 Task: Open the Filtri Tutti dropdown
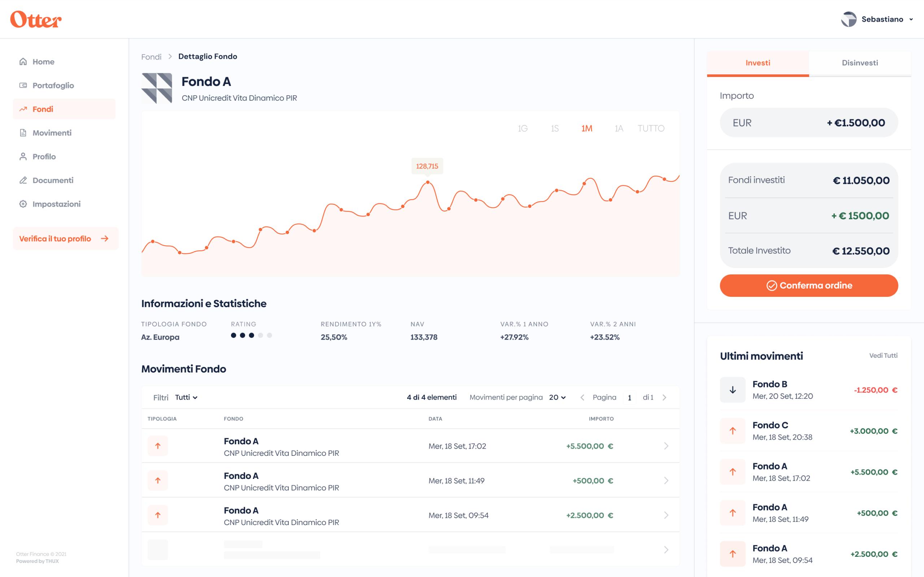tap(186, 397)
